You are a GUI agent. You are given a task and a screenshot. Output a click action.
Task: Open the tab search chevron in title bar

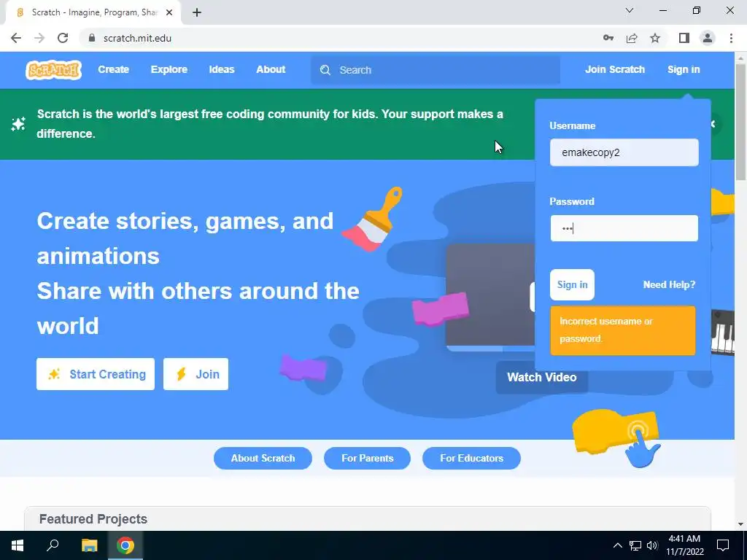tap(630, 10)
